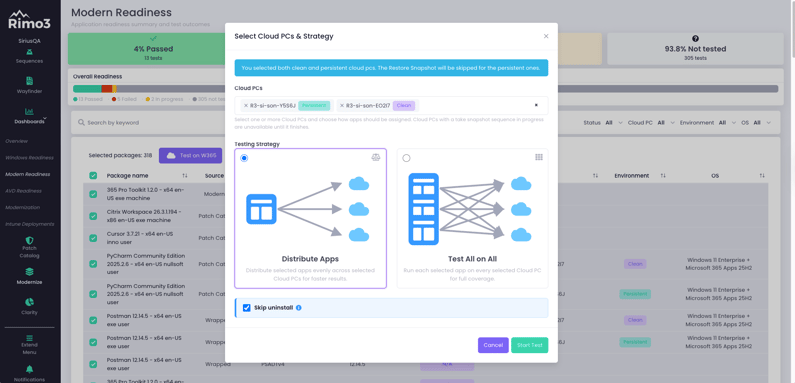Sort the table by Environment column

point(663,176)
